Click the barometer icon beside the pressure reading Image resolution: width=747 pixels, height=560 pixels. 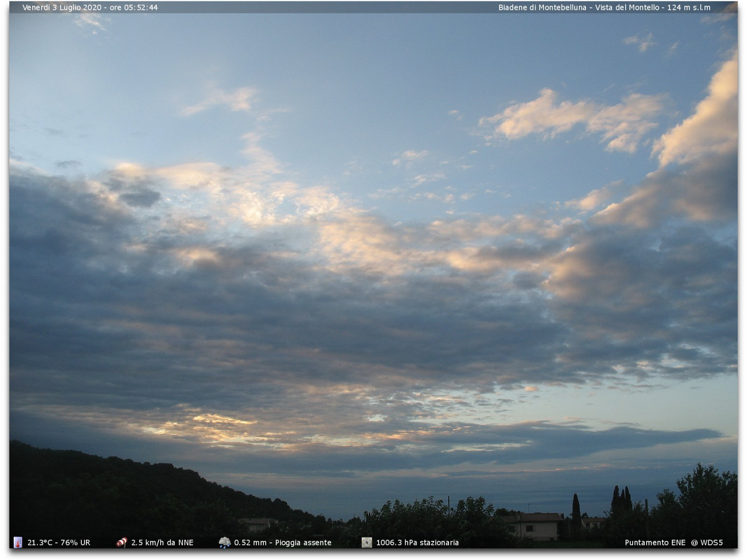[x=367, y=542]
